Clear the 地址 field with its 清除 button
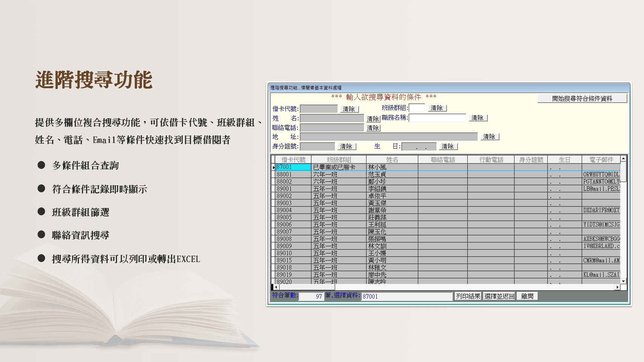 pos(490,137)
